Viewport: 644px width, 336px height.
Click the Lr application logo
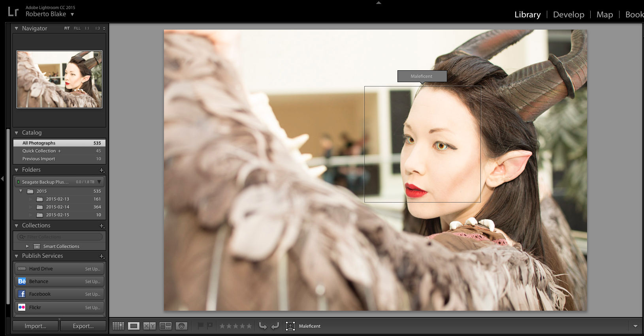tap(13, 11)
